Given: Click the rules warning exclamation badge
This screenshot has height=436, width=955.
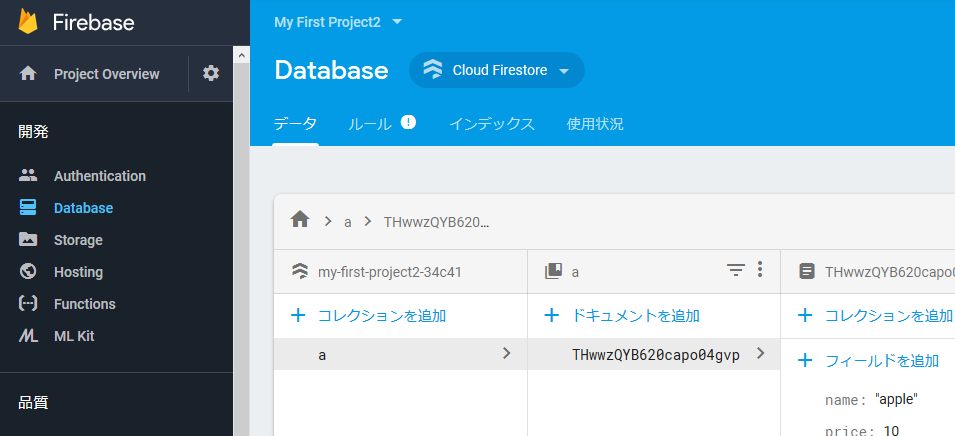Looking at the screenshot, I should point(408,122).
